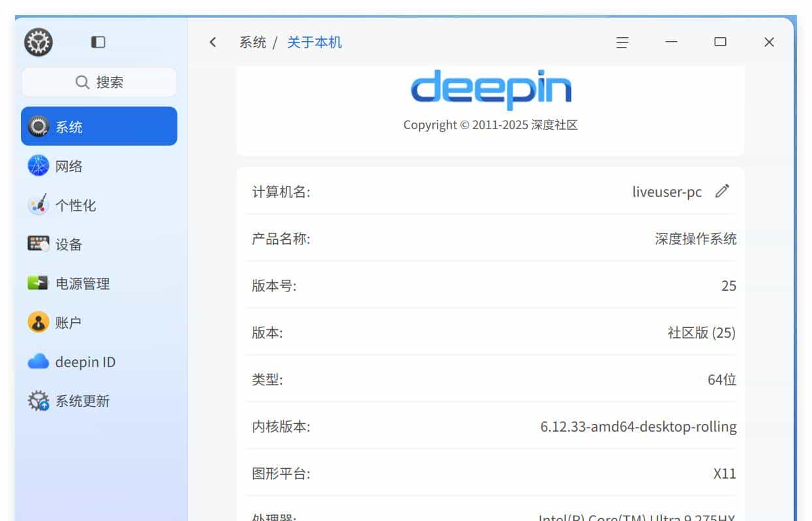Open the 网络 (Network) settings section
The image size is (812, 521).
click(68, 166)
